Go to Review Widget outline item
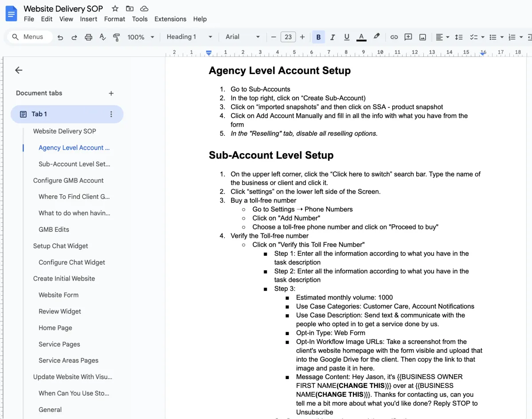Image resolution: width=532 pixels, height=419 pixels. tap(60, 312)
